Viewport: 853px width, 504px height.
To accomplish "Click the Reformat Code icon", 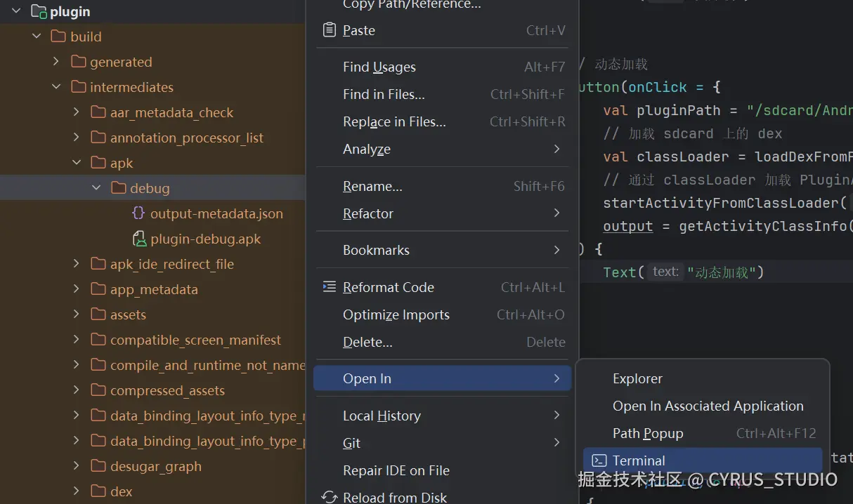I will tap(329, 287).
